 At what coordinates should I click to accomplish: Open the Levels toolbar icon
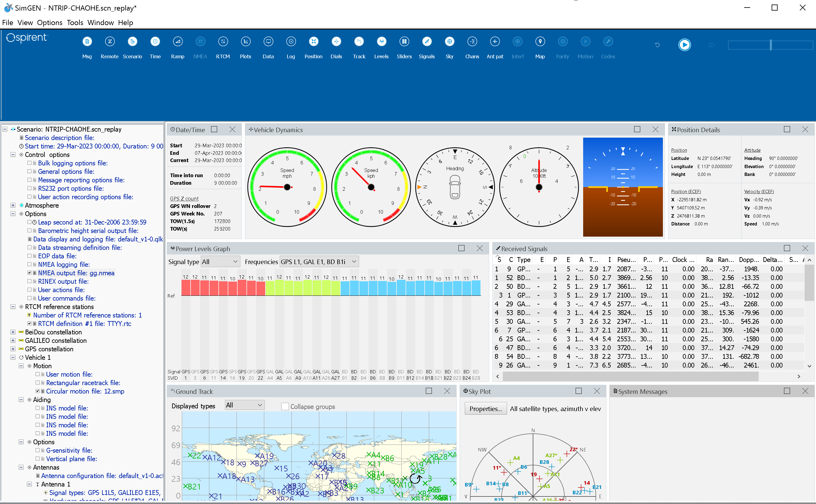click(x=381, y=42)
